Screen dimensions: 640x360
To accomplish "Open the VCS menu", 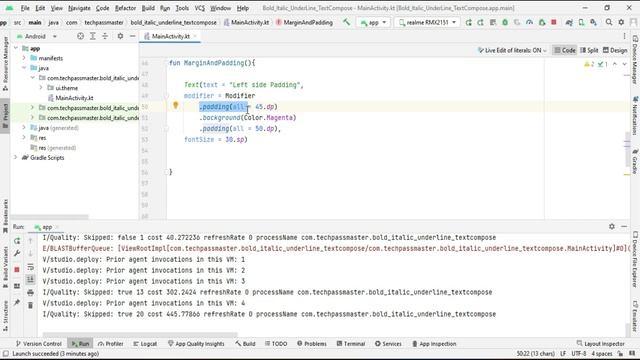I will pos(200,8).
